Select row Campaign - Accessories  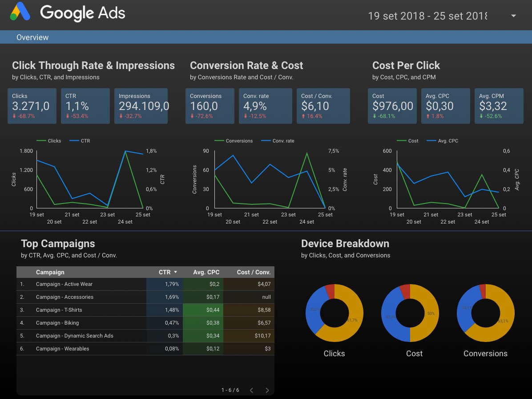pos(145,297)
